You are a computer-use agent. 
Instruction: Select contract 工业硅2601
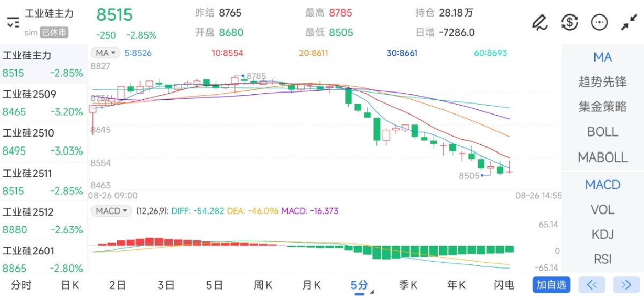[x=43, y=259]
